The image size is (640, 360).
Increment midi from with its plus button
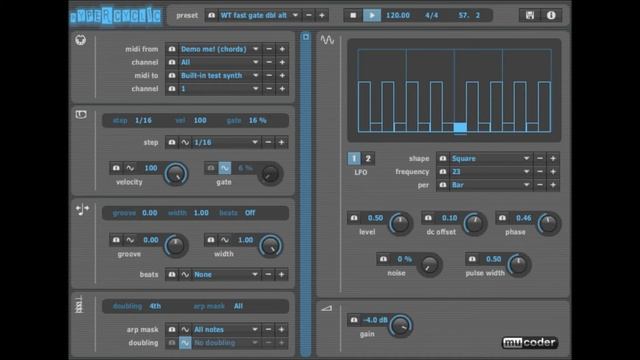tap(282, 49)
